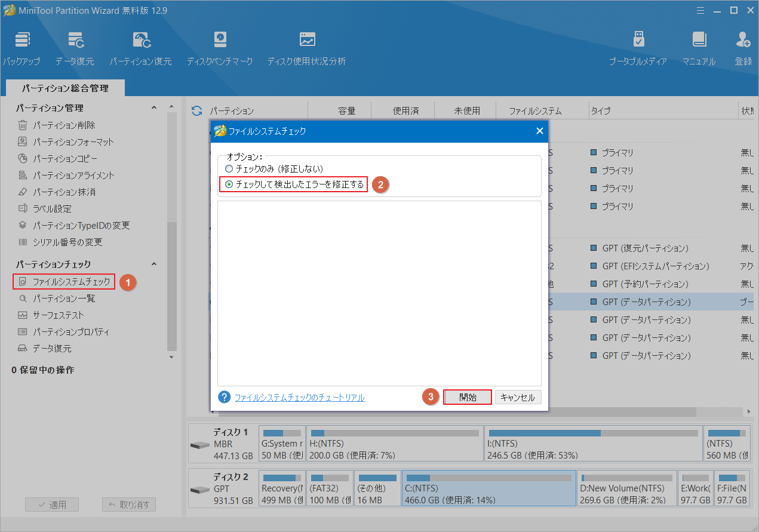The height and width of the screenshot is (532, 759).
Task: Select (その他) 16 MB partition block
Action: 377,488
